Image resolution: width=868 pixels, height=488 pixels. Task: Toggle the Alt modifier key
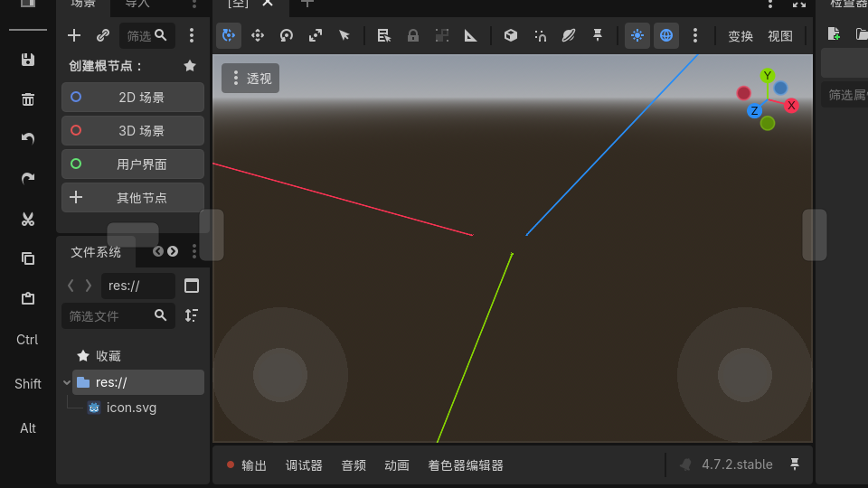coord(28,428)
